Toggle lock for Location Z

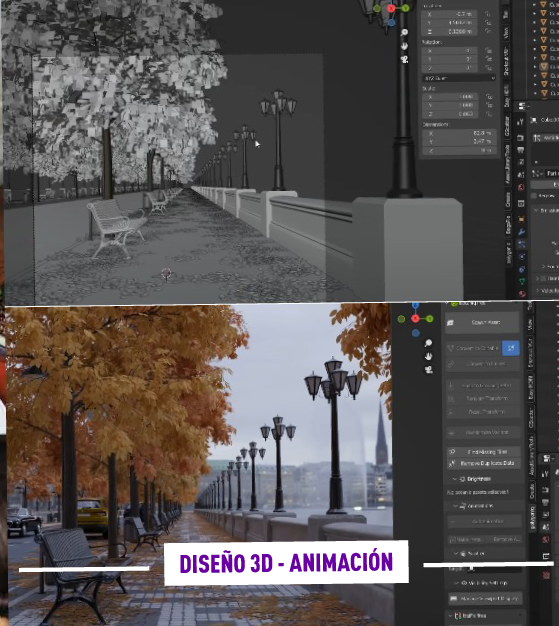point(488,32)
